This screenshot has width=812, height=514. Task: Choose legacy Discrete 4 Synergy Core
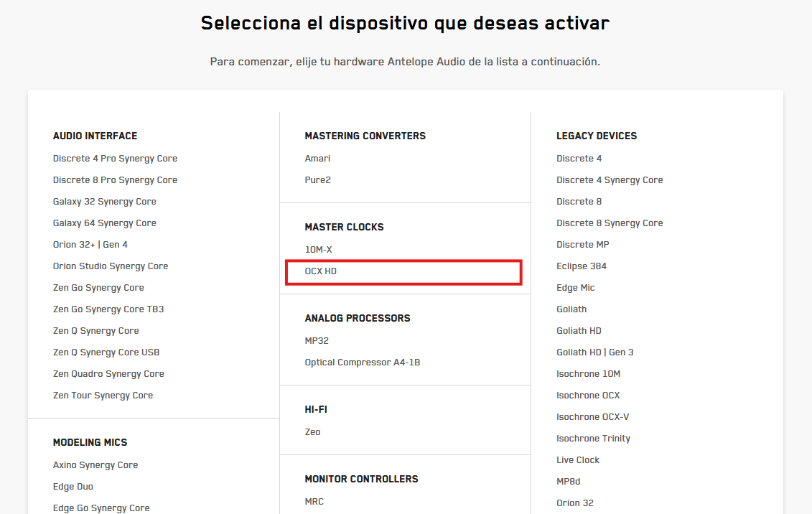coord(610,180)
